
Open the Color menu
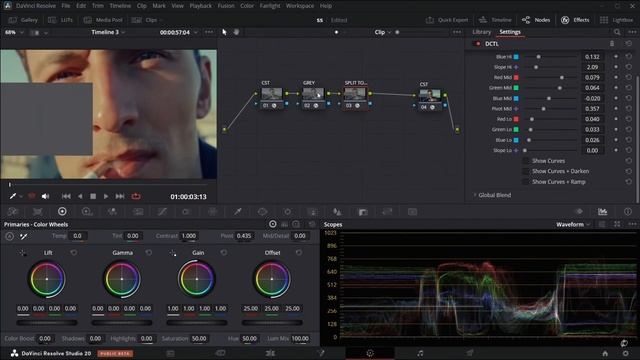(x=247, y=6)
